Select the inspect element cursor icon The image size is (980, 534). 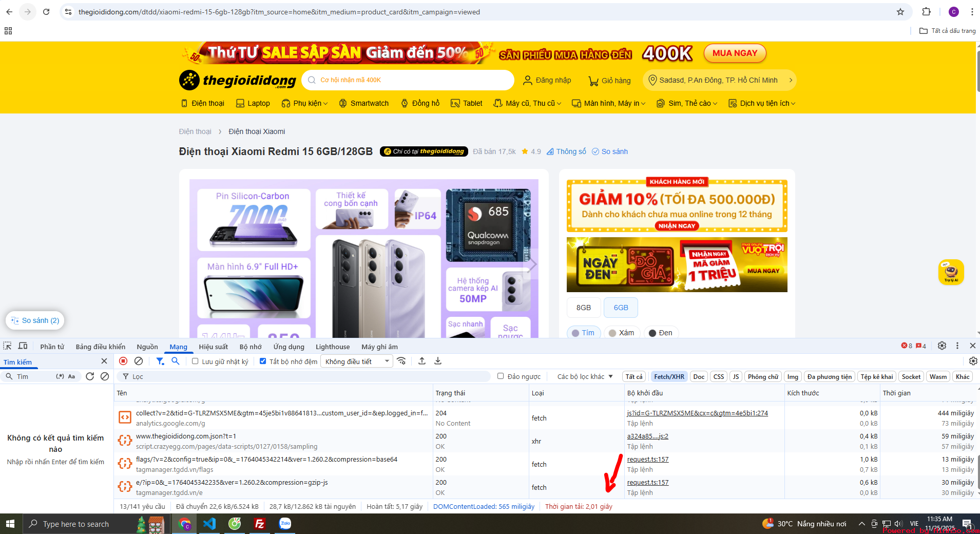(7, 346)
